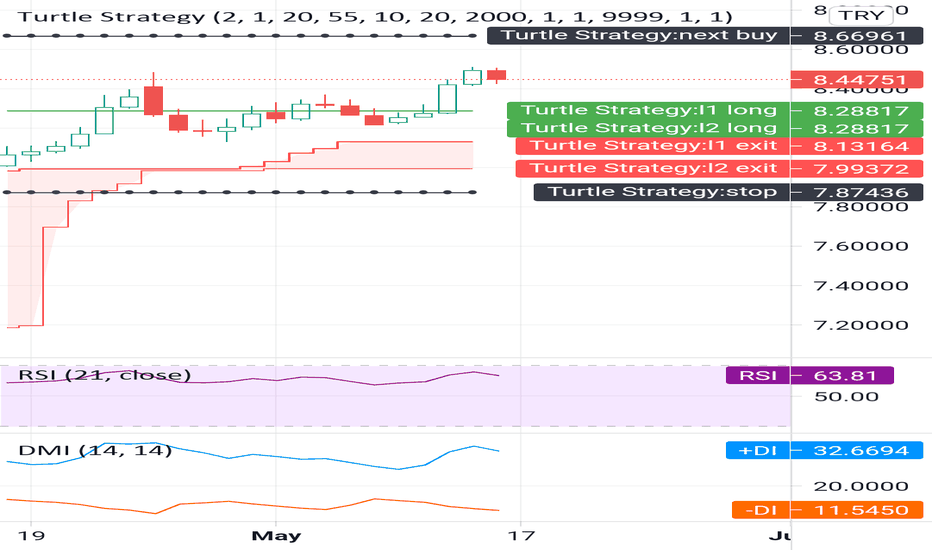Click the 7.99372 l2 exit value
Viewport: 932px width, 550px height.
tap(859, 169)
